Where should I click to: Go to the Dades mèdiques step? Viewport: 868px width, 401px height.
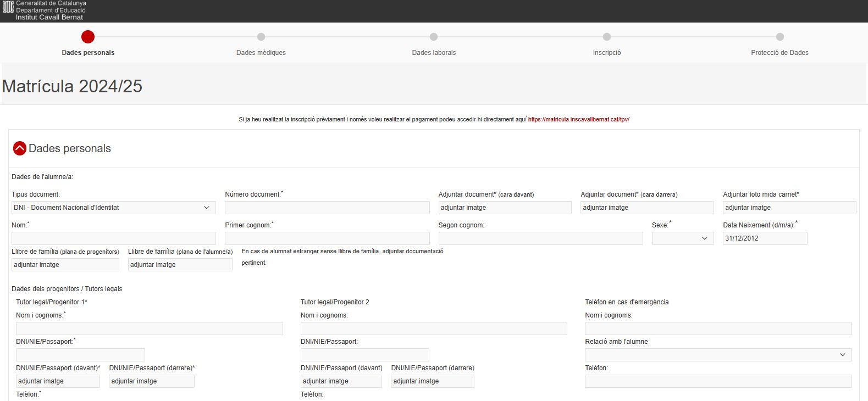[261, 37]
